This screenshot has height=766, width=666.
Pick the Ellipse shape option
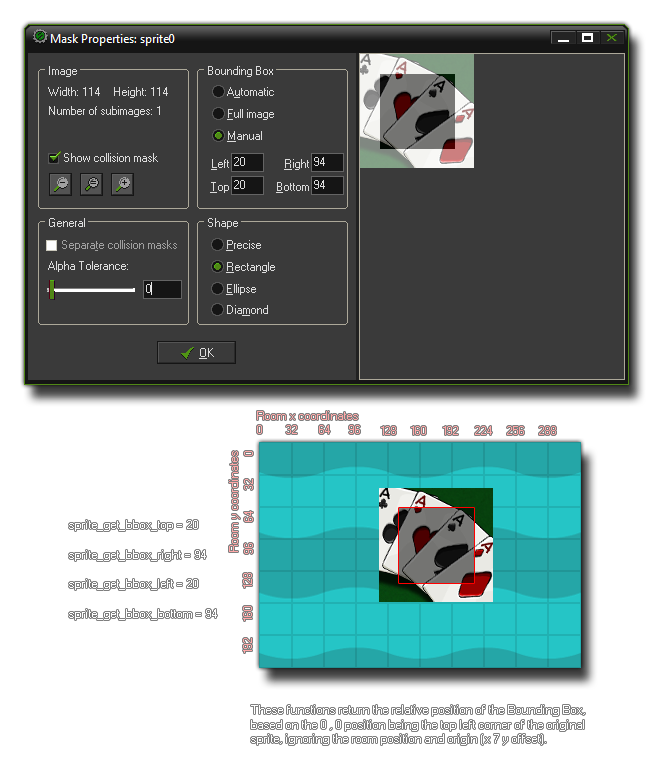click(x=217, y=289)
